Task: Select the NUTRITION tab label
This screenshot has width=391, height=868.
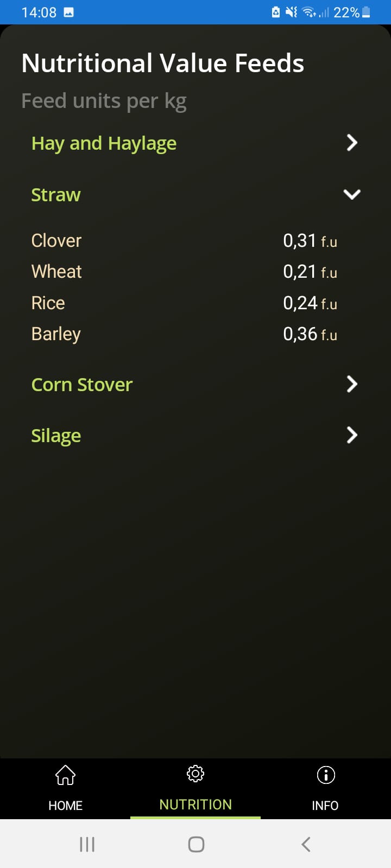Action: (x=195, y=805)
